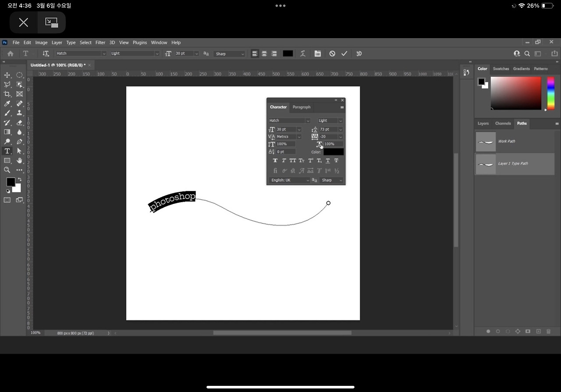Toggle Strikethrough in Character panel
The image size is (561, 392).
(x=337, y=161)
